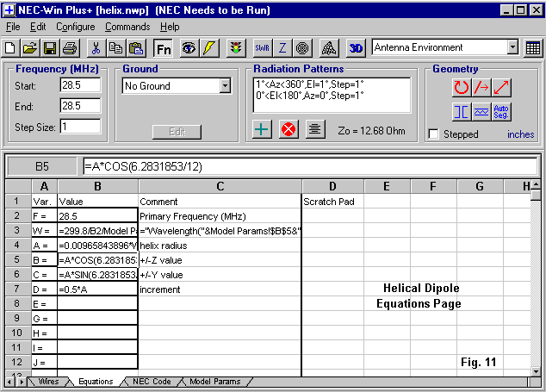546x392 pixels.
Task: Switch to the NEC Code tab
Action: coord(152,381)
